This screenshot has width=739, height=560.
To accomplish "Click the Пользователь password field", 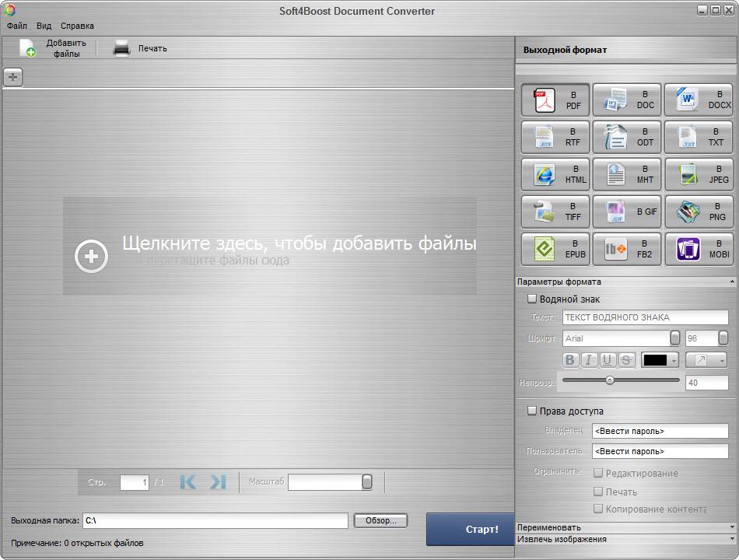I will pyautogui.click(x=660, y=451).
